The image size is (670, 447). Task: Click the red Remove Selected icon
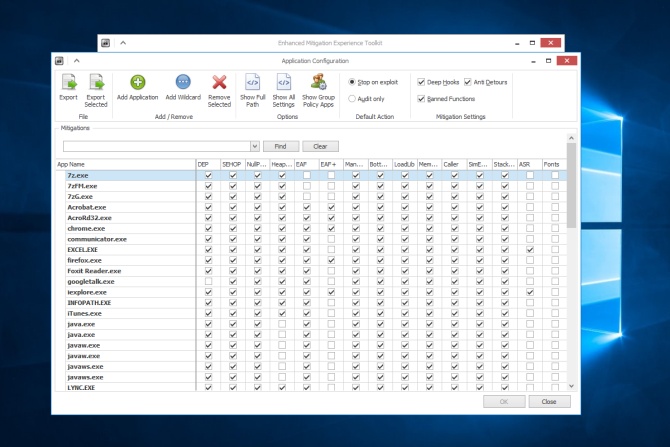(x=219, y=82)
